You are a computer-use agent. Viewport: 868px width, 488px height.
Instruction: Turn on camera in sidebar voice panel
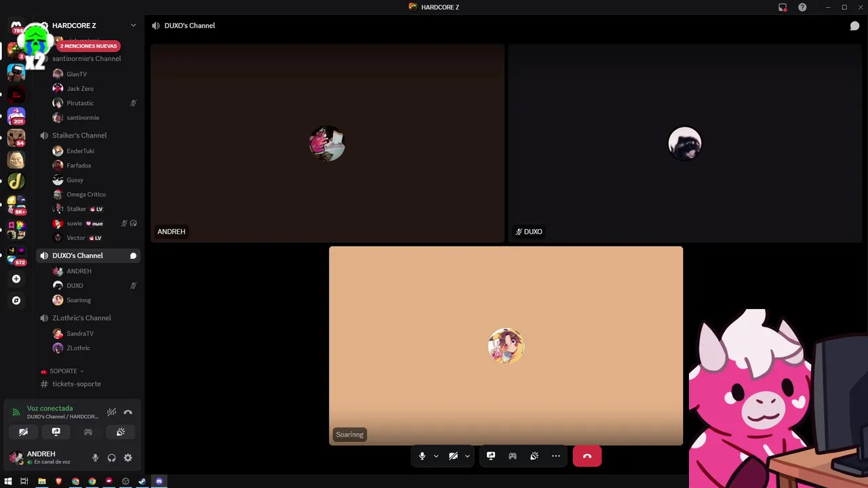23,432
